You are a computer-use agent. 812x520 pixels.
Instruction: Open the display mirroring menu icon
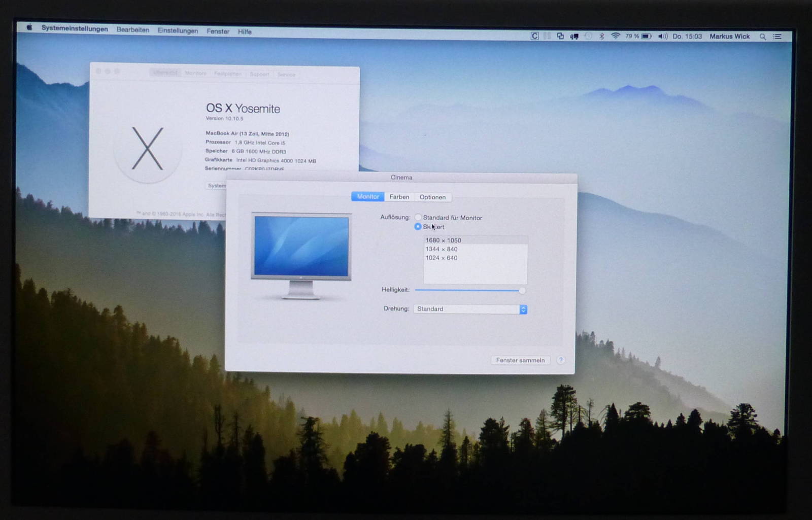pos(574,37)
